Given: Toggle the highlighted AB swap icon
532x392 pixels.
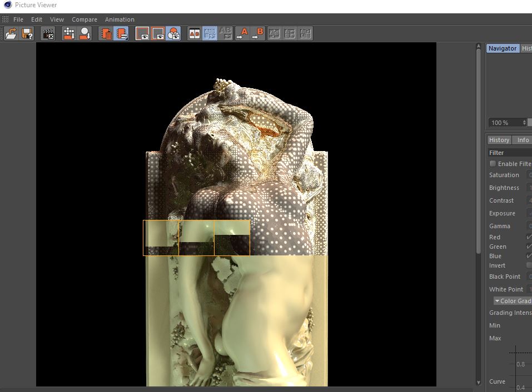Looking at the screenshot, I should [210, 33].
